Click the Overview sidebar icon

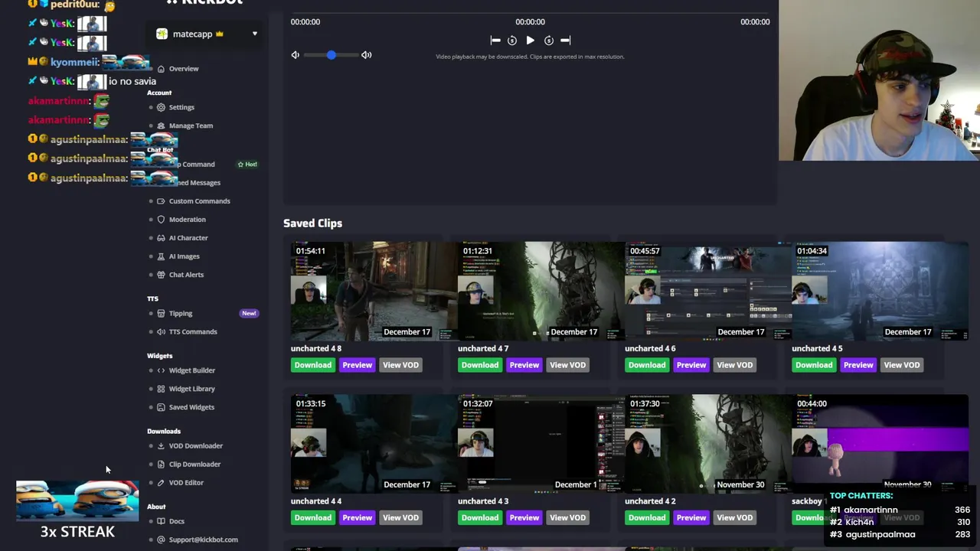click(x=161, y=69)
